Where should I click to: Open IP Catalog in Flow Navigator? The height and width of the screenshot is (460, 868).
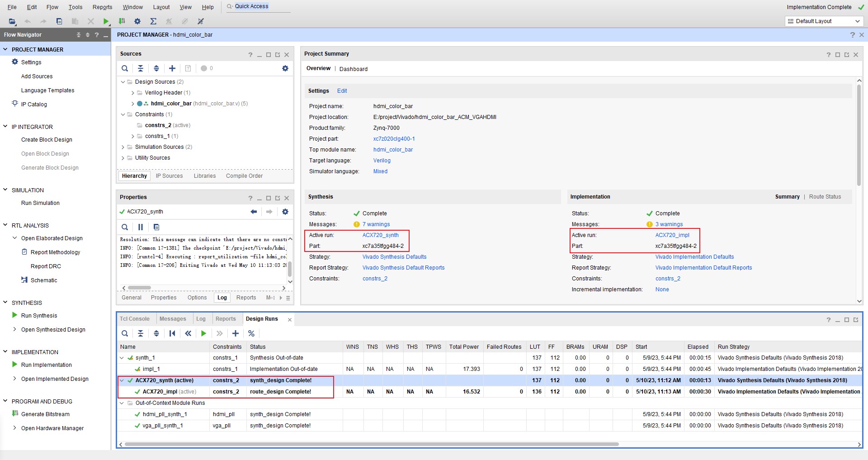pos(34,104)
